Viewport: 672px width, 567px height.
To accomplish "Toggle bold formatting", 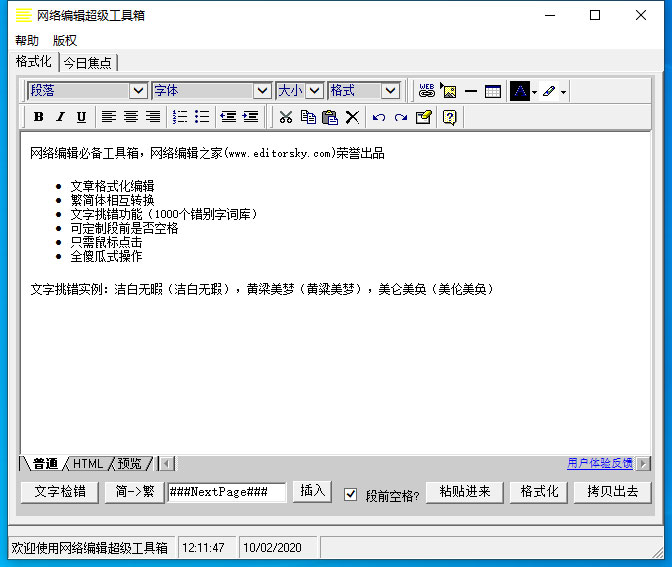I will click(x=39, y=117).
